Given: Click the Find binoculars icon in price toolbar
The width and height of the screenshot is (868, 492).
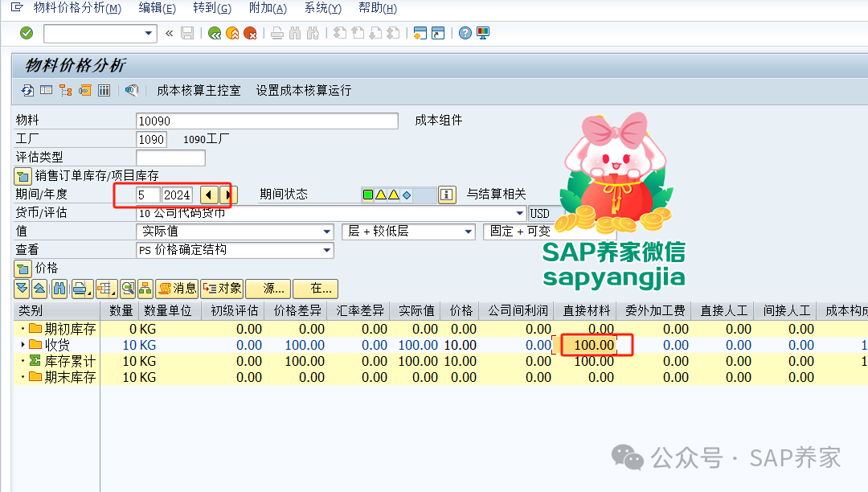Looking at the screenshot, I should pos(59,289).
